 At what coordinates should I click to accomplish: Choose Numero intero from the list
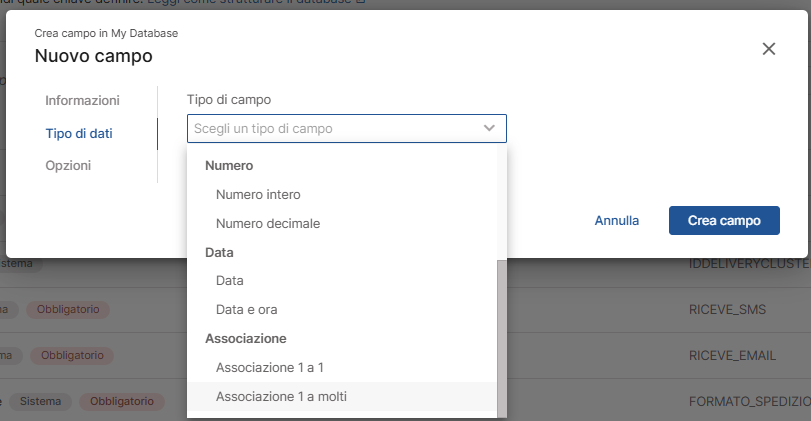coord(258,194)
